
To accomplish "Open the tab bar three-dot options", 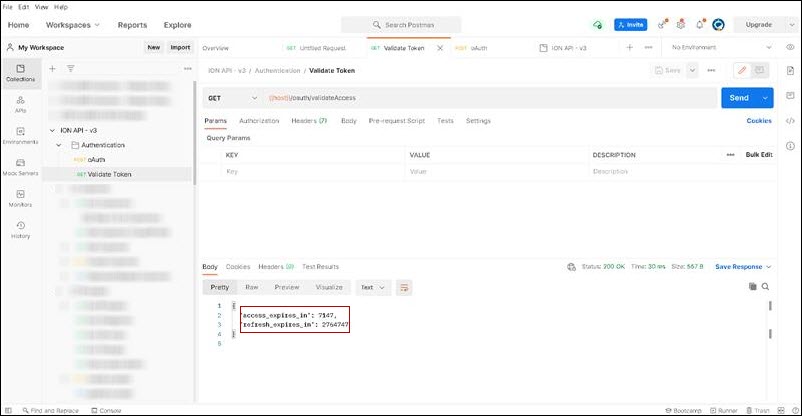I will 649,47.
